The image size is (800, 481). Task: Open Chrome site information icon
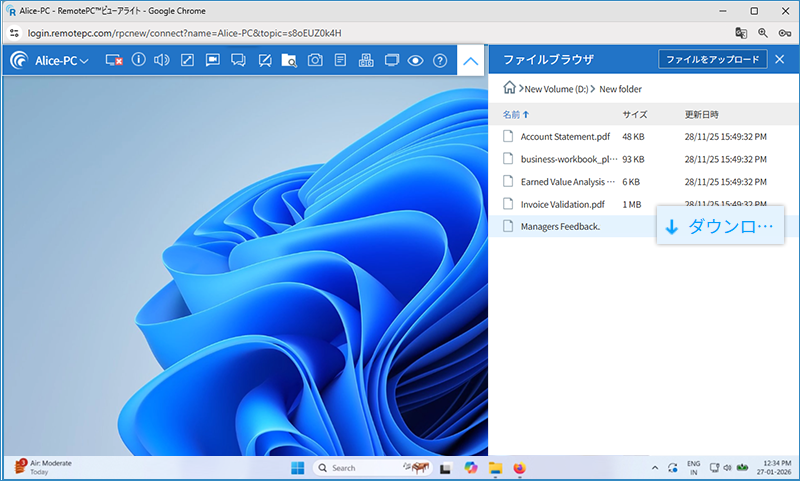coord(14,33)
